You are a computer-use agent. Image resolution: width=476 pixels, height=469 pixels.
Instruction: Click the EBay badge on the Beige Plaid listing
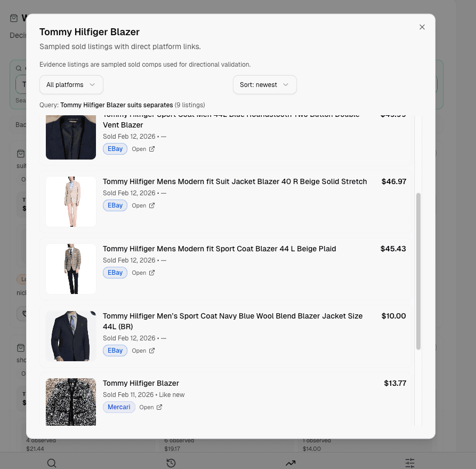click(x=115, y=272)
